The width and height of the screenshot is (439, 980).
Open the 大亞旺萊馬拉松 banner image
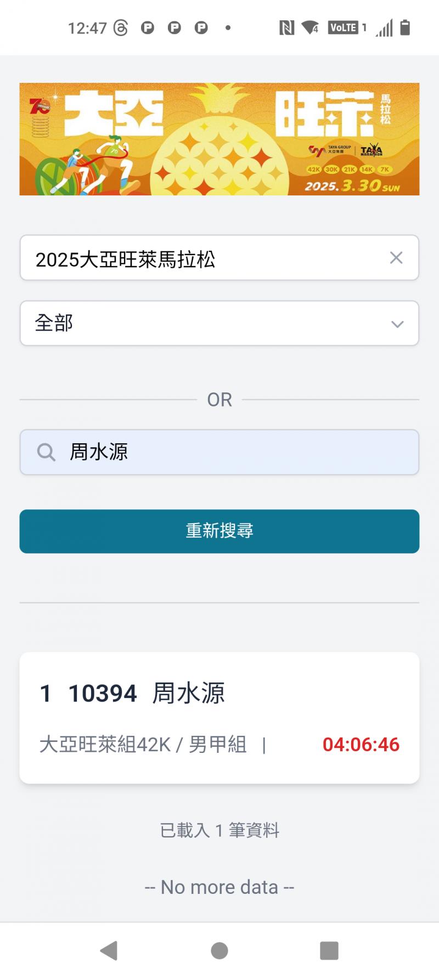[219, 139]
